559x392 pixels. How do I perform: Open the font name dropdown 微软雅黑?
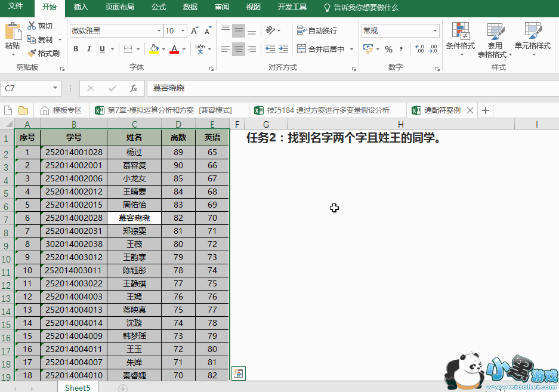159,30
